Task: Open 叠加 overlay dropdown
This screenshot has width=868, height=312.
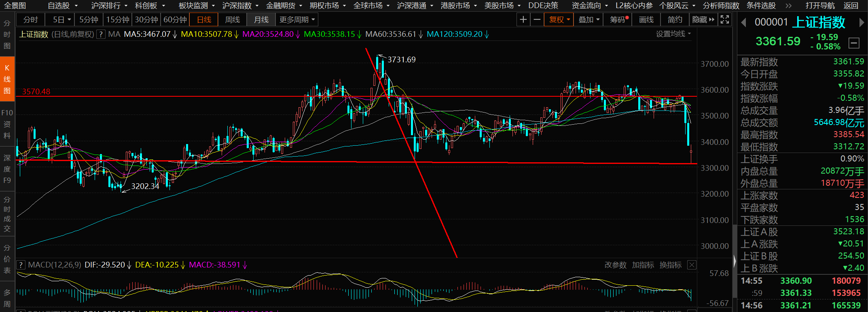Action: 589,19
